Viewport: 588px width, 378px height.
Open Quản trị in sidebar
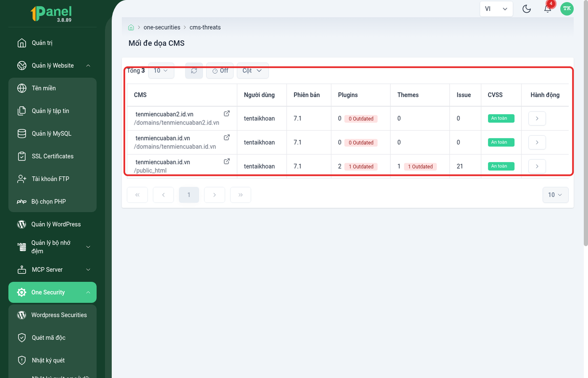pyautogui.click(x=52, y=43)
